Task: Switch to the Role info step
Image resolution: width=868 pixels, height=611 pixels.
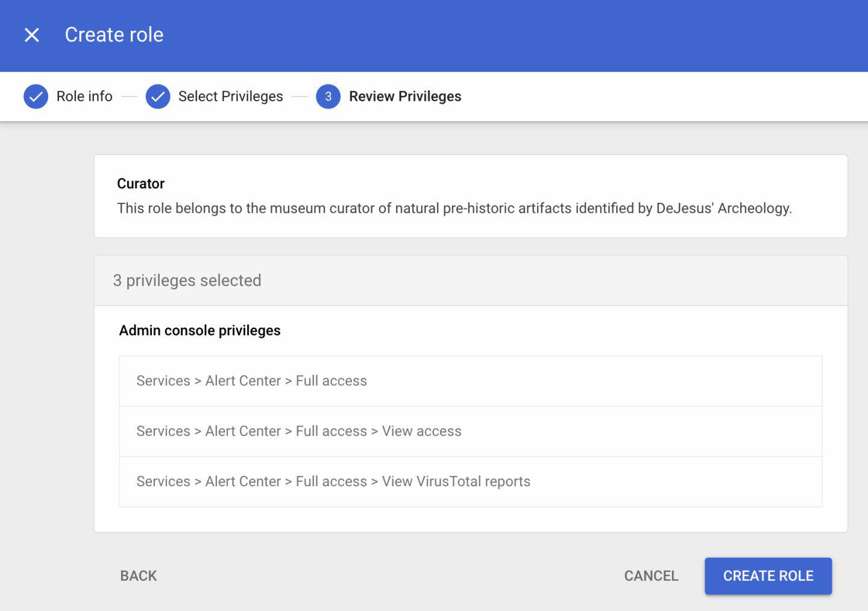Action: (84, 96)
